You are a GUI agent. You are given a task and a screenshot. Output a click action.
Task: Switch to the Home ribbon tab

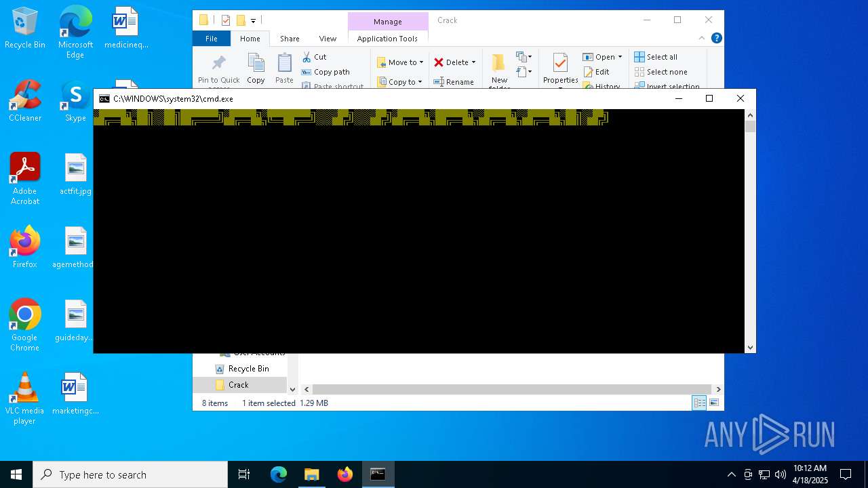point(250,39)
